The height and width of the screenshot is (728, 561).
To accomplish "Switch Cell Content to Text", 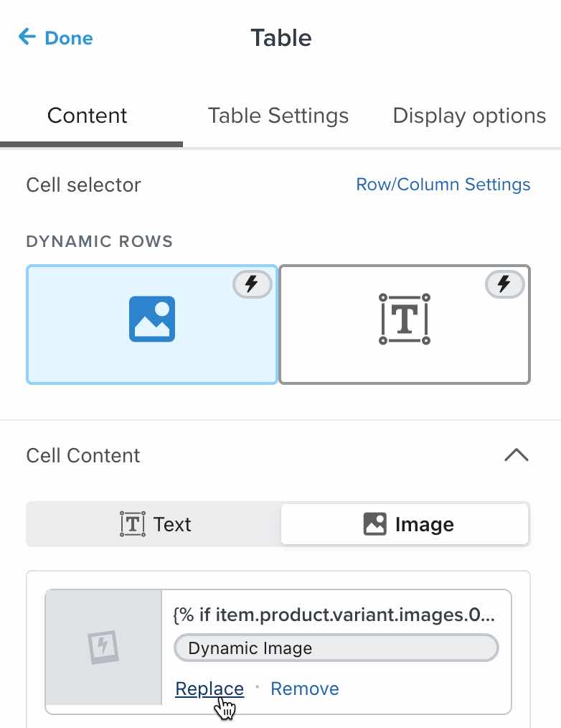I will 153,524.
